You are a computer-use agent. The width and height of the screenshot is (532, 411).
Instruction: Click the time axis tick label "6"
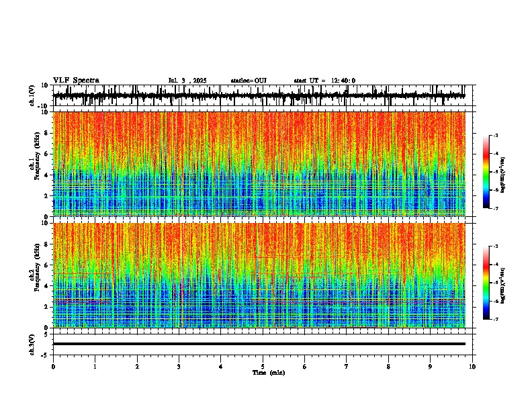point(305,367)
